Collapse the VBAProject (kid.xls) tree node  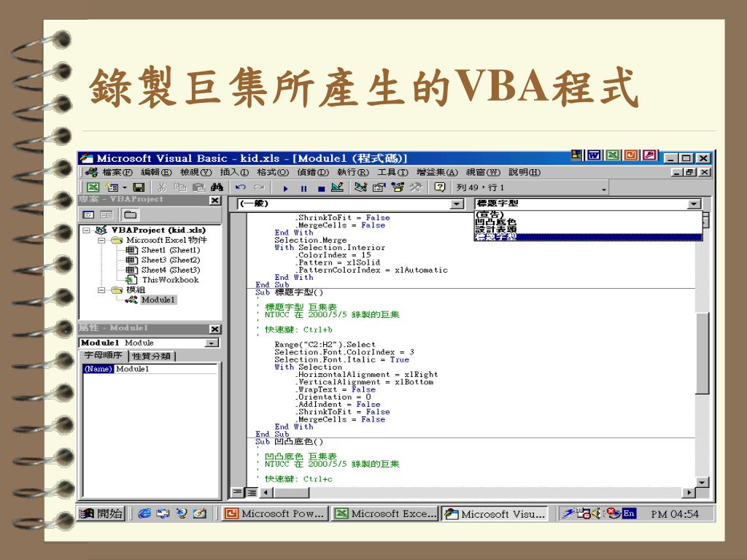pos(87,230)
